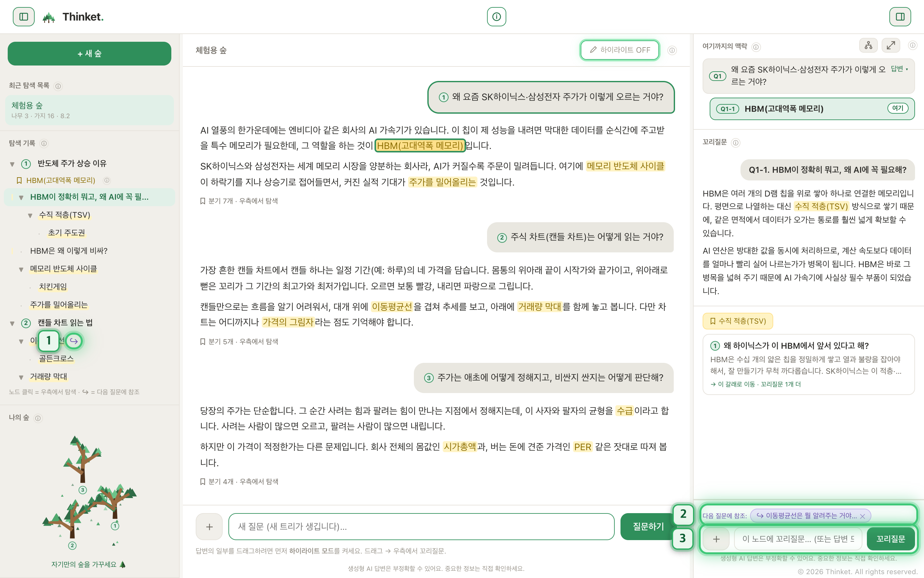Image resolution: width=924 pixels, height=578 pixels.
Task: Toggle the left sidebar panel icon
Action: (x=24, y=17)
